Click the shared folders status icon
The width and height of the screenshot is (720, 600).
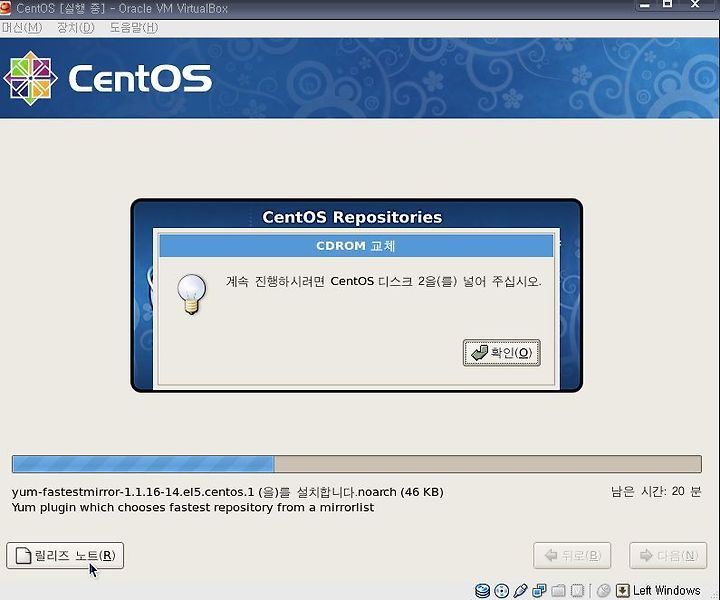tap(558, 590)
